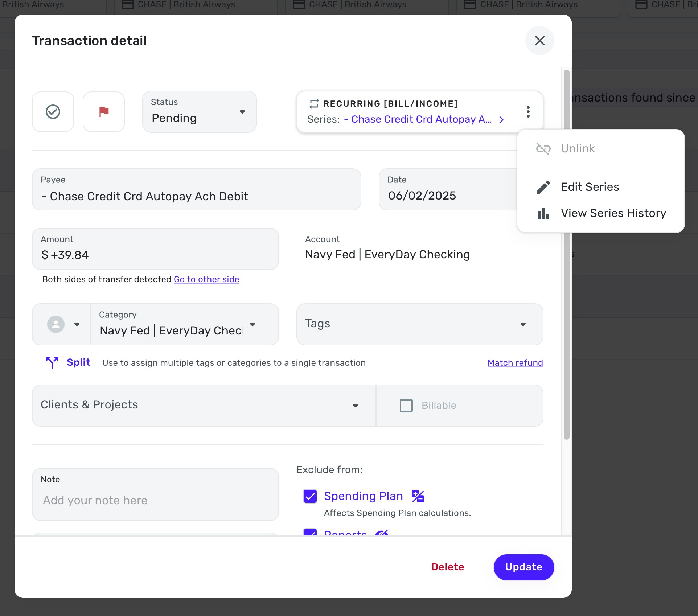Open the series link chevron arrow
Screen dimensions: 698x616
coord(501,120)
